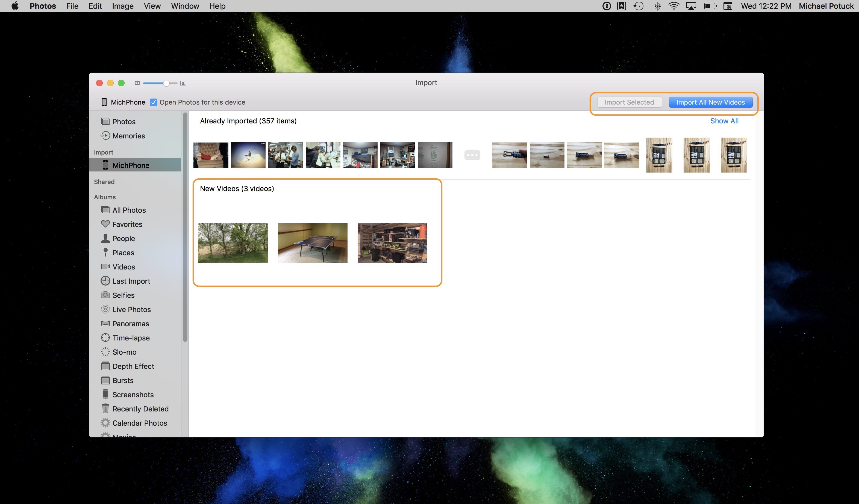Select the Last Import album
This screenshot has height=504, width=859.
pyautogui.click(x=131, y=281)
